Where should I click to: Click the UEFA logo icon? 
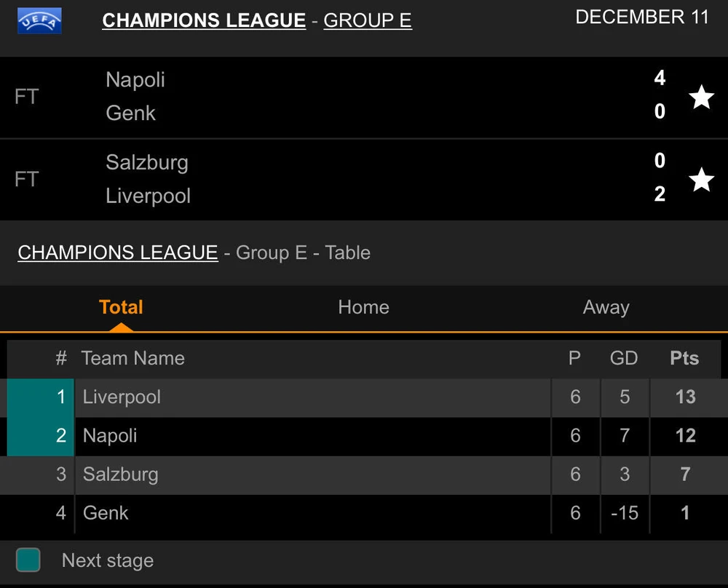pos(39,21)
